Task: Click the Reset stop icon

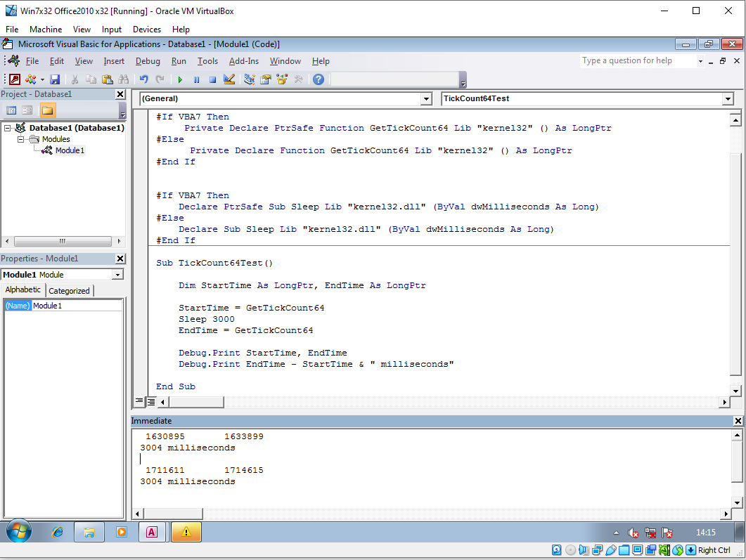Action: (x=212, y=79)
